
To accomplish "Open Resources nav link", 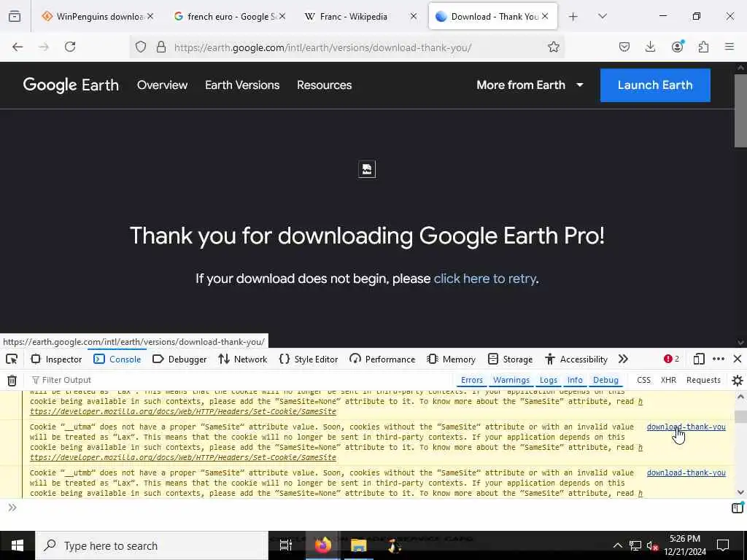I will pos(325,85).
